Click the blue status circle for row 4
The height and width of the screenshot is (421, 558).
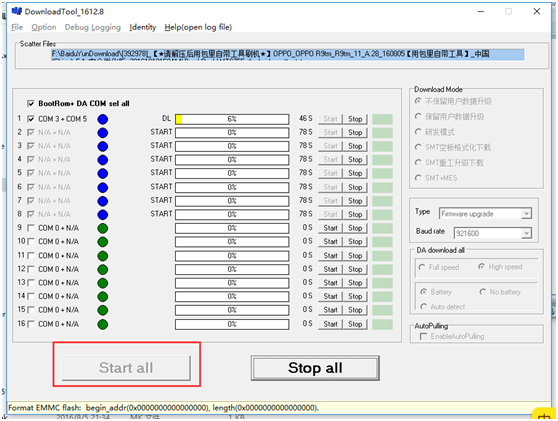(x=102, y=160)
